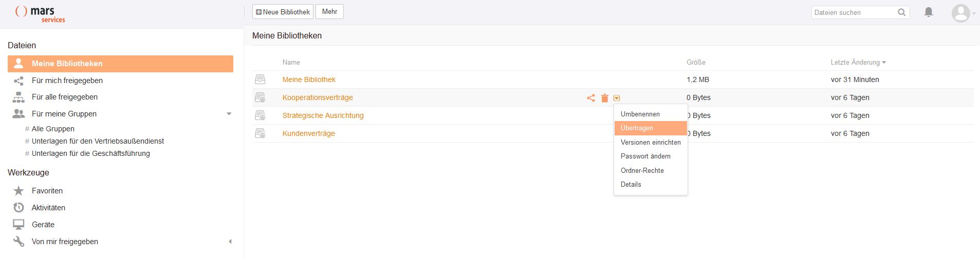
Task: Click the Neue Bibliothek button
Action: click(x=283, y=12)
